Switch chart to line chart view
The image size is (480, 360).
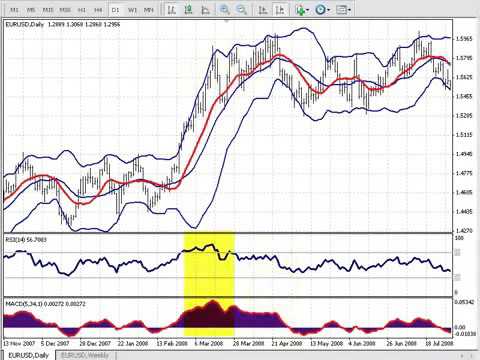[205, 10]
